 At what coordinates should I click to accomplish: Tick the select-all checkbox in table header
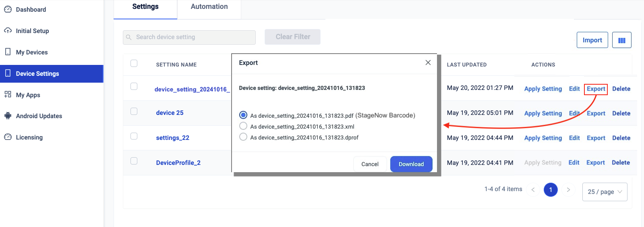134,63
